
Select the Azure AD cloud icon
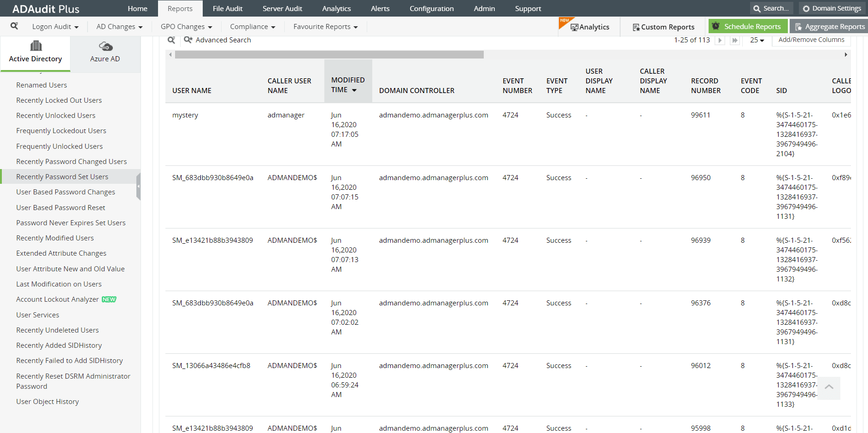click(106, 46)
